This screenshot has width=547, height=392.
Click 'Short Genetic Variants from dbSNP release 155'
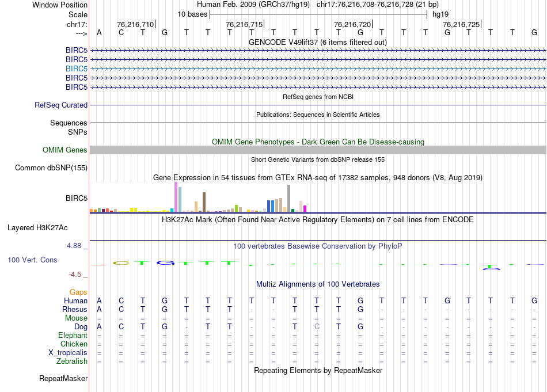(318, 159)
